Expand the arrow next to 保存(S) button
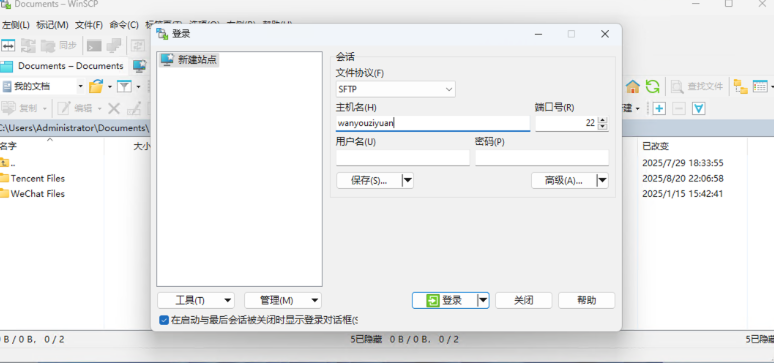Image resolution: width=774 pixels, height=363 pixels. pyautogui.click(x=408, y=180)
